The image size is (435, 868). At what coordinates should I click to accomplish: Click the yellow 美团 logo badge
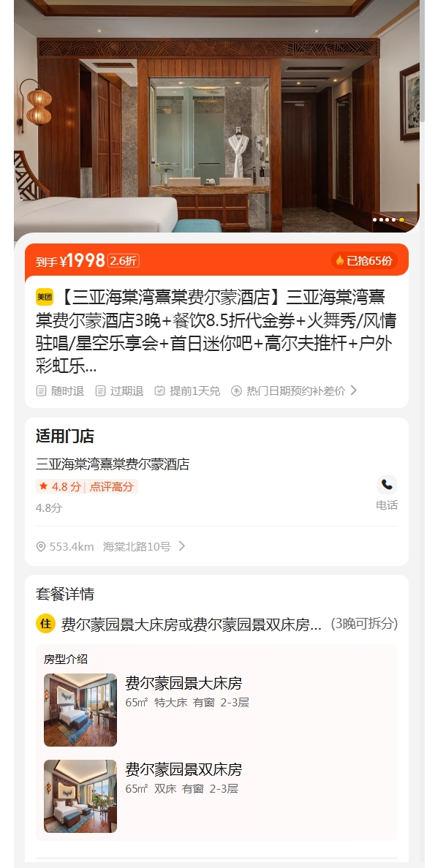pos(45,298)
